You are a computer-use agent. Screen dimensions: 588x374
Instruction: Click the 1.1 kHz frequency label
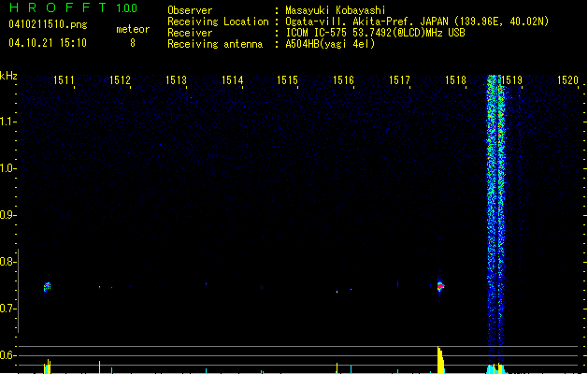tap(7, 122)
